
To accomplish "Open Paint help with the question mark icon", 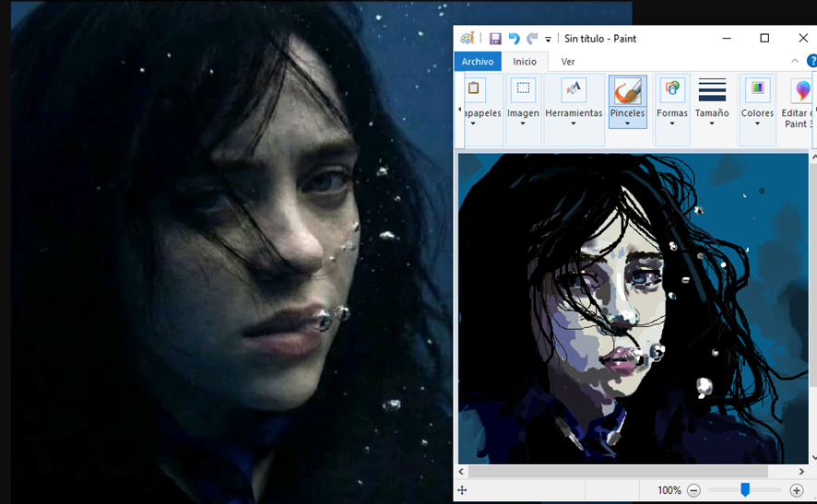I will click(811, 61).
